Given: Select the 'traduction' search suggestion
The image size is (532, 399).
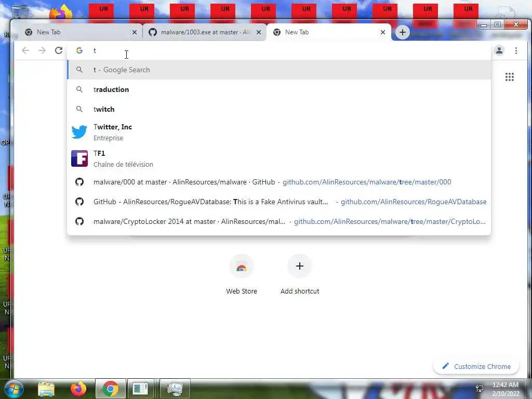Looking at the screenshot, I should coord(279,89).
